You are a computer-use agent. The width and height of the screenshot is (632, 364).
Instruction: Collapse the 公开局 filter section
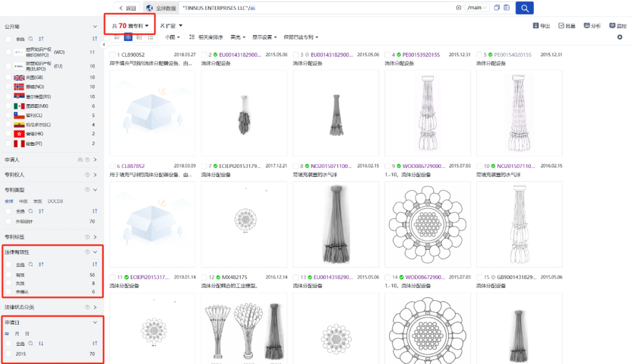[x=95, y=26]
